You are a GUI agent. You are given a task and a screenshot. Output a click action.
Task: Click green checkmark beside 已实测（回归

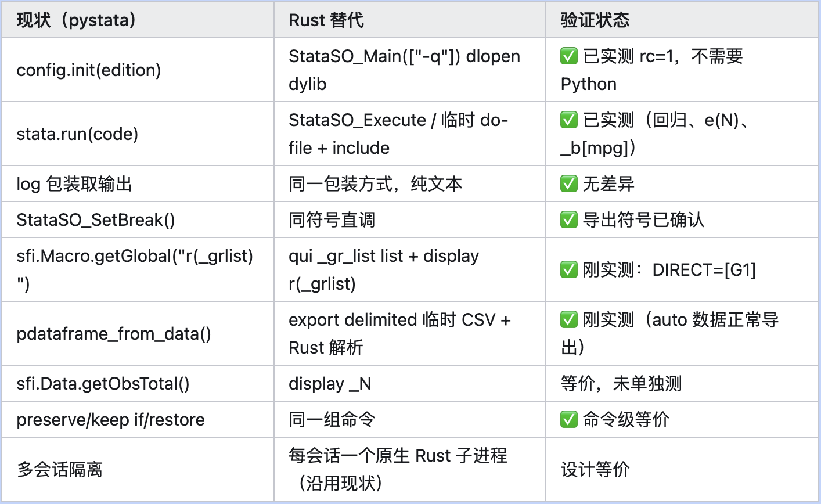569,120
